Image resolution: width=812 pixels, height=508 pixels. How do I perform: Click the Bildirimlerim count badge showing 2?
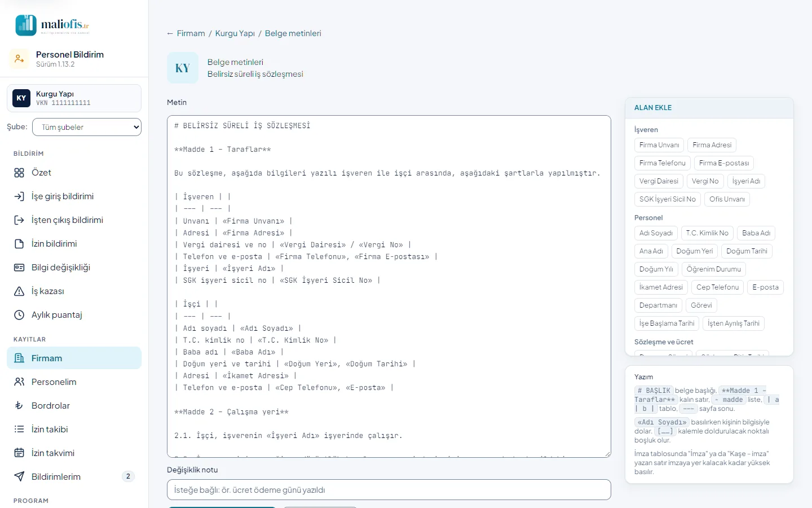[128, 476]
